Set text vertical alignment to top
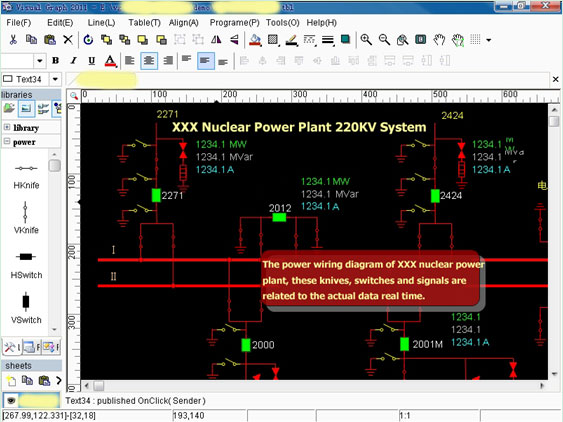The height and width of the screenshot is (422, 563). tap(186, 59)
